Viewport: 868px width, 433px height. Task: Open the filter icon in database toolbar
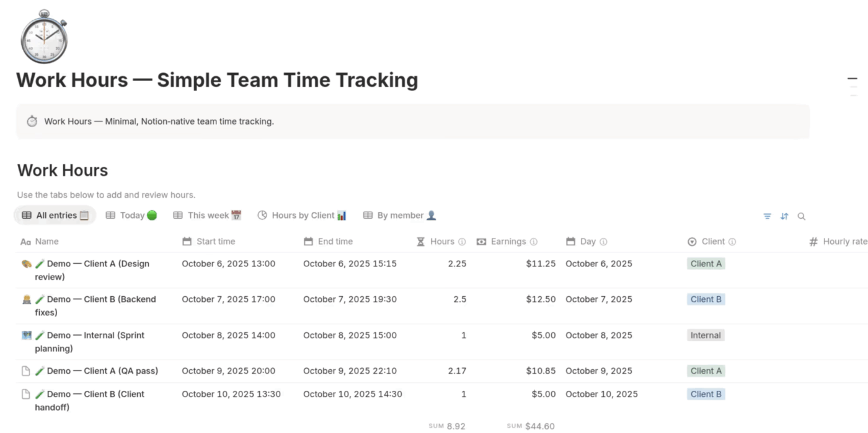click(768, 216)
